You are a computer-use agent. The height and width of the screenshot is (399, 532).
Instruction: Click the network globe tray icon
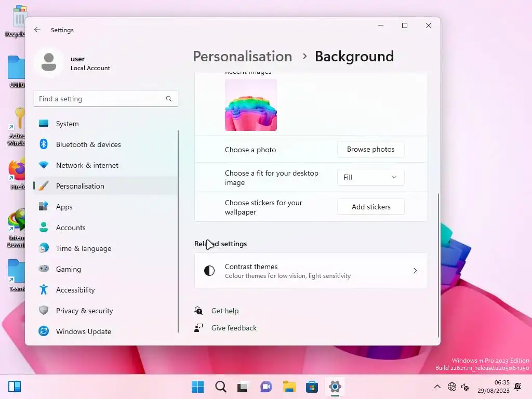452,387
